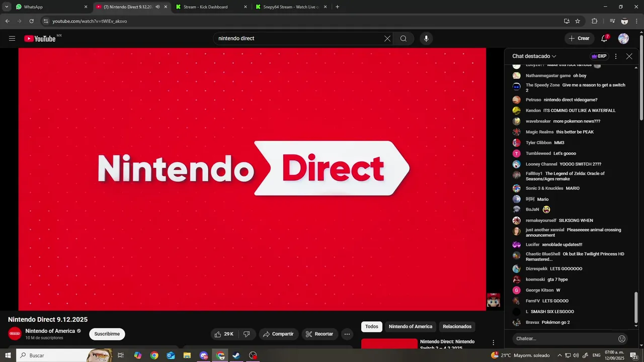Bookmark this page with star icon

coord(578,21)
